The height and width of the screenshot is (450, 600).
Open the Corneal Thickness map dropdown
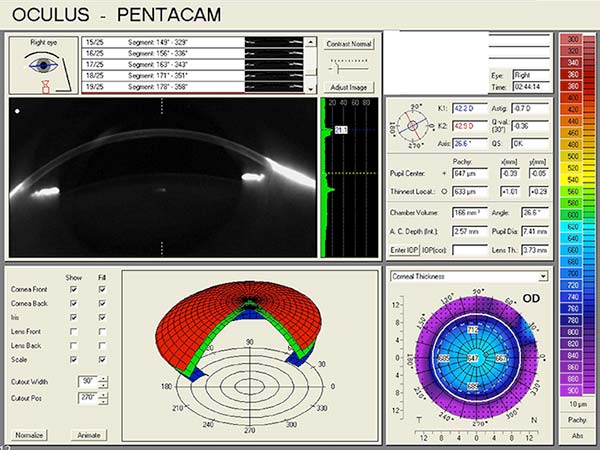click(x=543, y=276)
